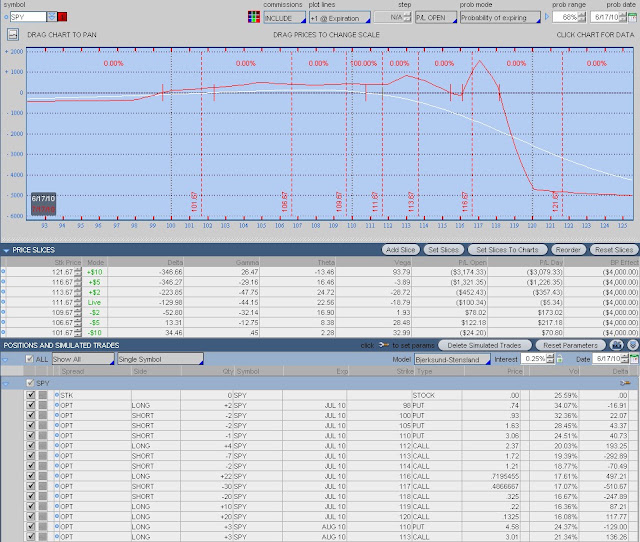Click the red icon next to symbol field
The width and height of the screenshot is (640, 542).
click(x=62, y=17)
